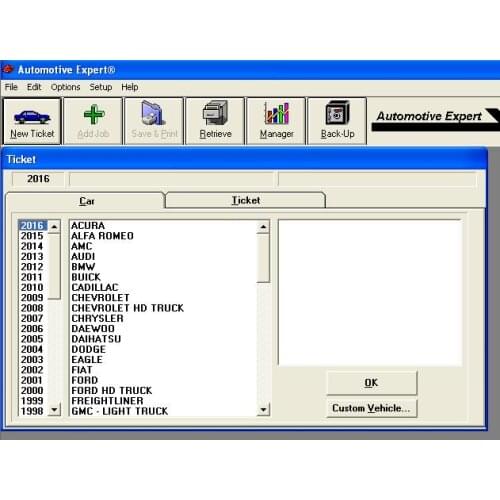The image size is (500, 500).
Task: Select year 2013 in the list
Action: [x=32, y=257]
